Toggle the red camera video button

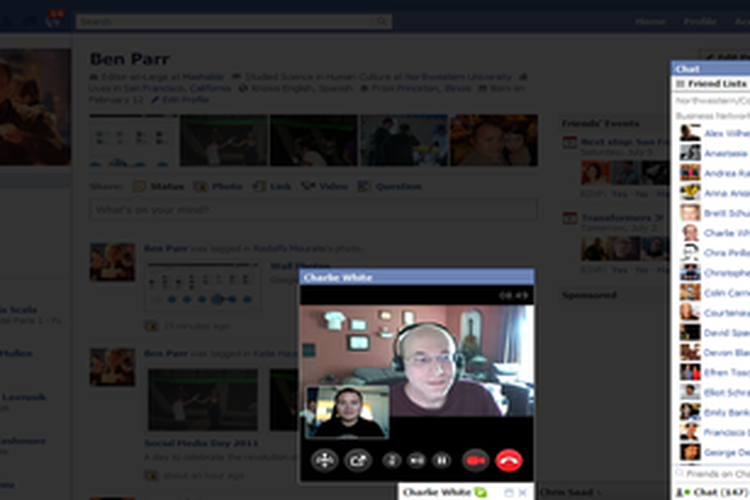coord(475,461)
